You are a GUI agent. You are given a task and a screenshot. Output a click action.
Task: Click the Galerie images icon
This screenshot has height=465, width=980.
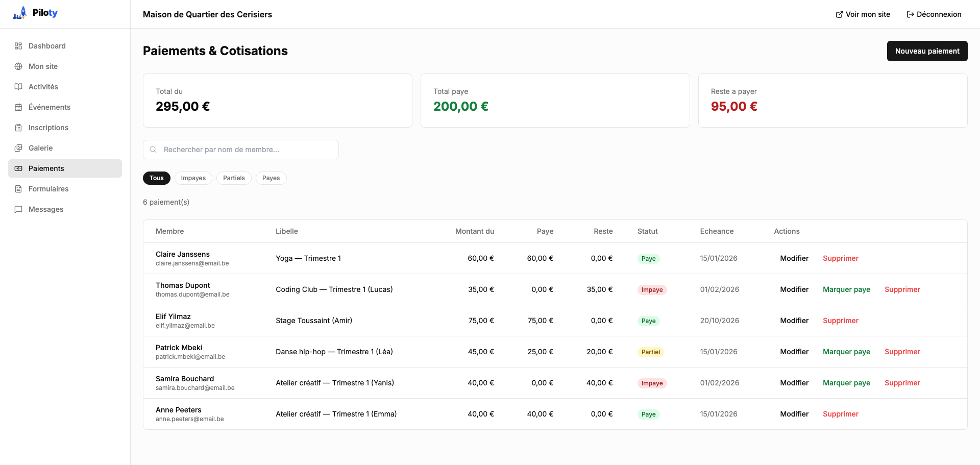[18, 148]
